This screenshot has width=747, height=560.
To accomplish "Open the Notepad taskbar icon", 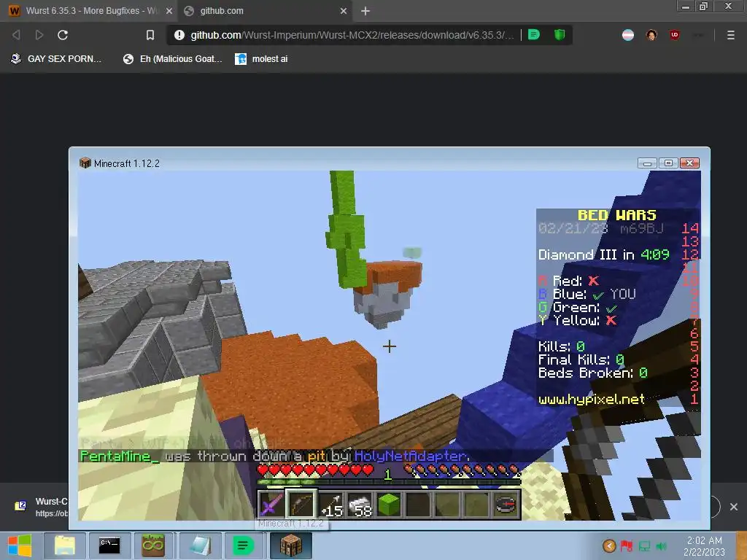I will tap(199, 545).
